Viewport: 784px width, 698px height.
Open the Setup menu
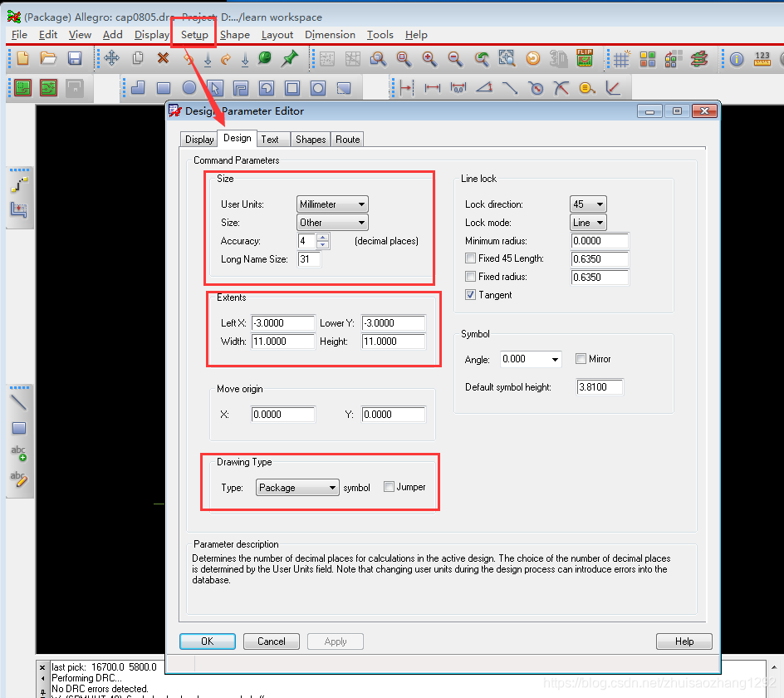point(194,35)
